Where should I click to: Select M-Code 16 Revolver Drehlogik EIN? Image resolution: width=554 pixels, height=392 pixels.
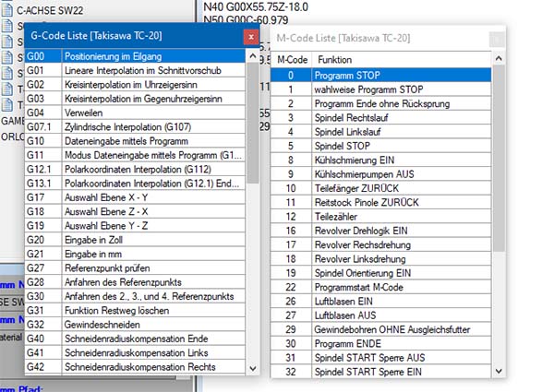coord(380,231)
